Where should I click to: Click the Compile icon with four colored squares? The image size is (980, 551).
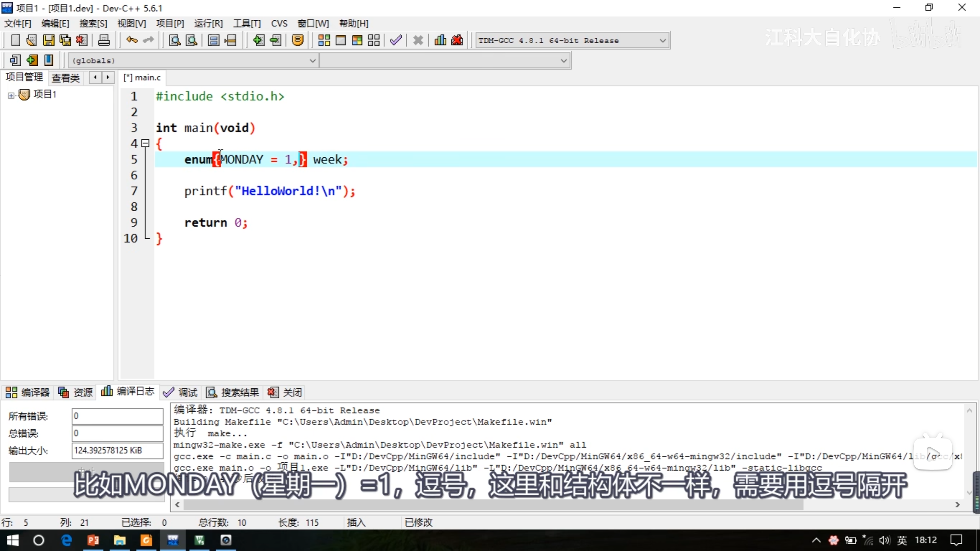(x=324, y=40)
